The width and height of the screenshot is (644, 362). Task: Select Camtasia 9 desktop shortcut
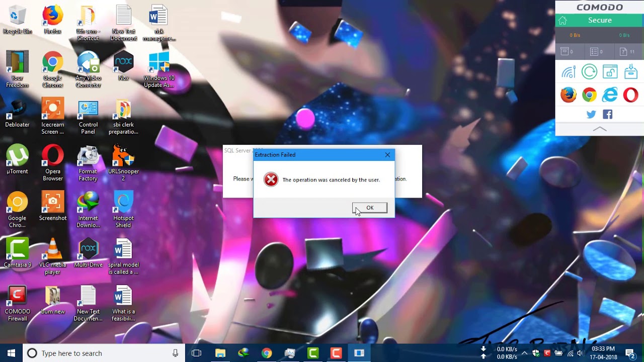coord(17,253)
